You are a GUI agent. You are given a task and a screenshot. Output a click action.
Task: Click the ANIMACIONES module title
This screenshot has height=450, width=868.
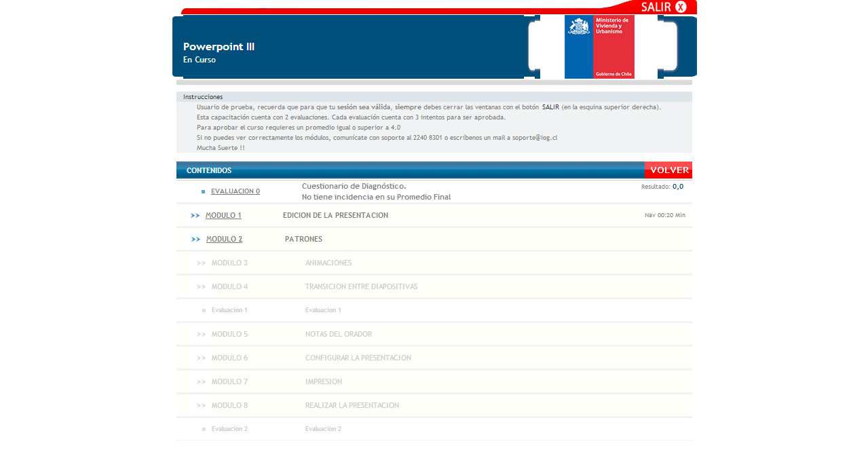(x=328, y=263)
